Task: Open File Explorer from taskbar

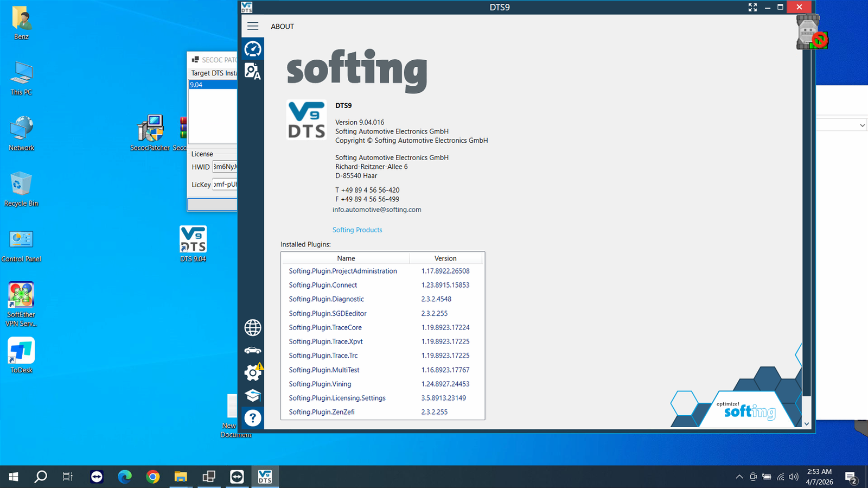Action: (181, 477)
